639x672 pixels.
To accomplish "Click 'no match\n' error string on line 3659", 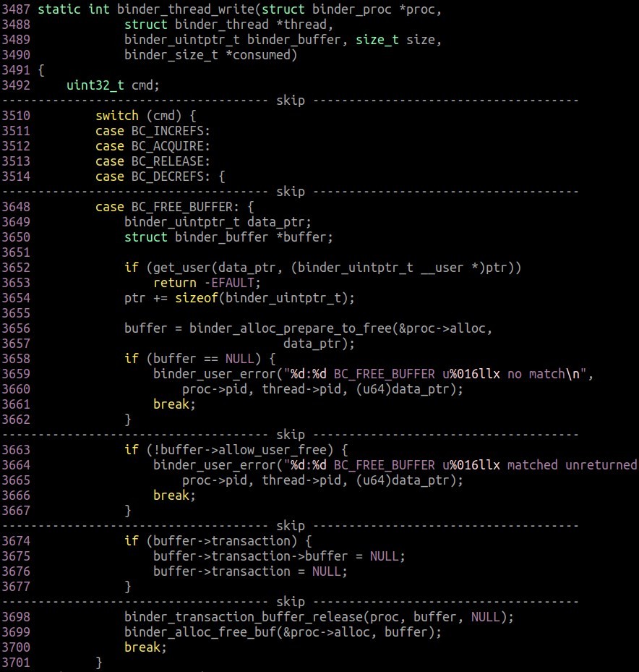I will [544, 374].
